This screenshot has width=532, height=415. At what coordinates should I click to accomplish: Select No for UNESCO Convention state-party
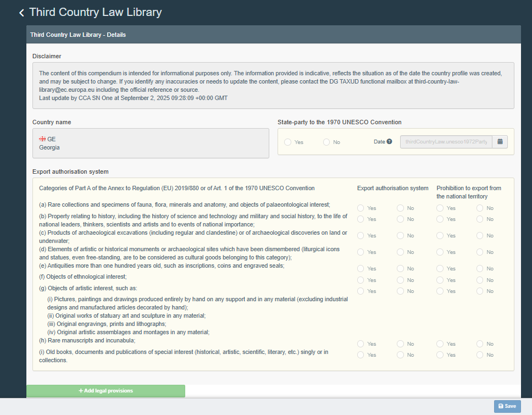[326, 142]
